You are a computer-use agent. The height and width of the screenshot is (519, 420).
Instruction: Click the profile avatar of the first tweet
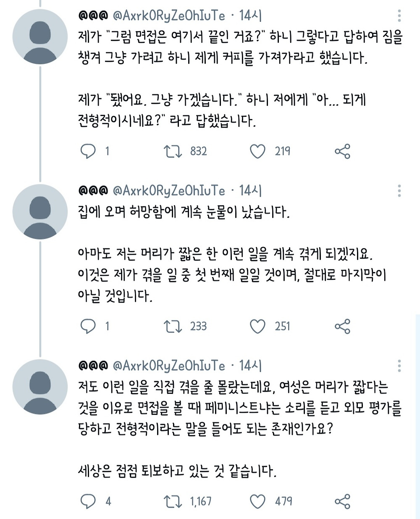click(40, 37)
